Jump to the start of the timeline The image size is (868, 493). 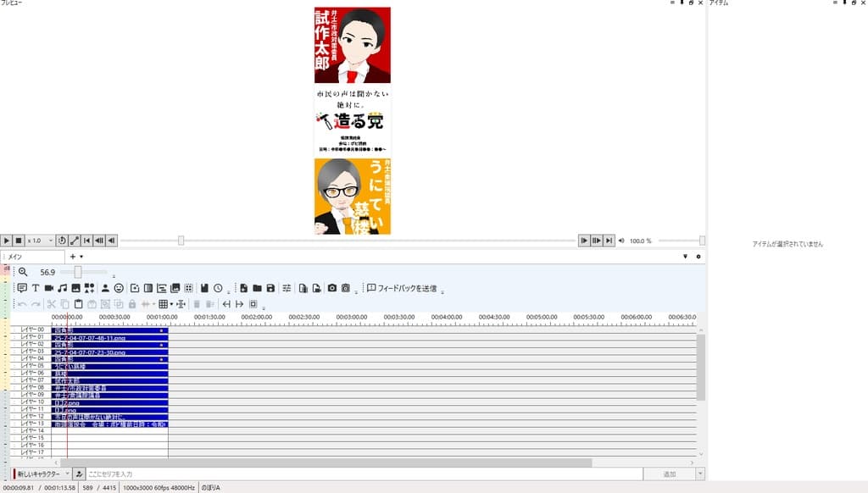(x=87, y=241)
